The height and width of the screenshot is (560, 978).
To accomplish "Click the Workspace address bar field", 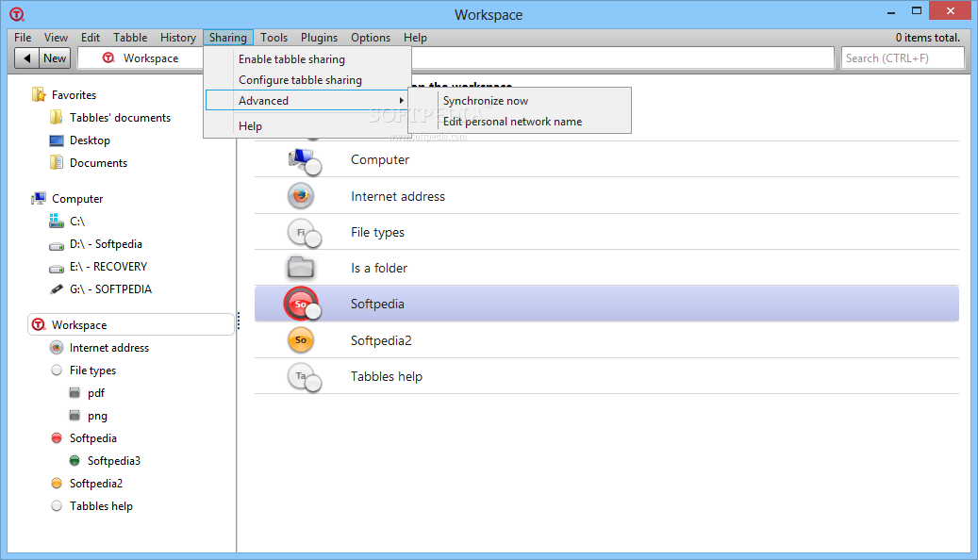I will tap(456, 58).
